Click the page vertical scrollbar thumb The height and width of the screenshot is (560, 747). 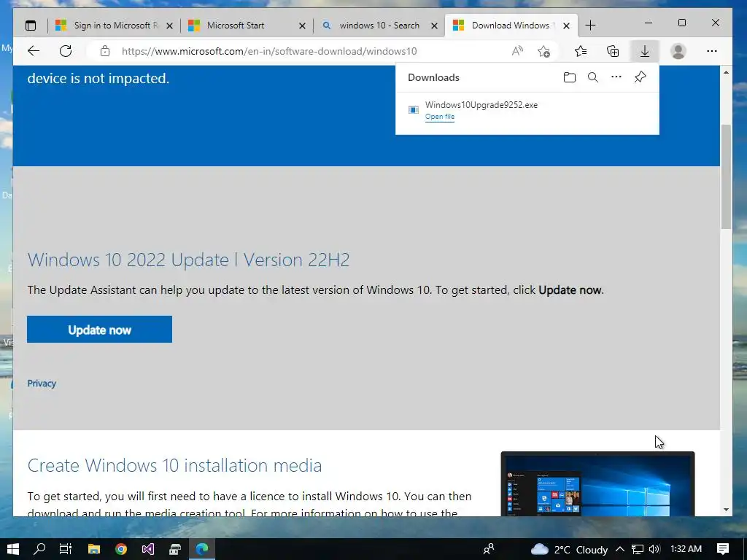[726, 176]
